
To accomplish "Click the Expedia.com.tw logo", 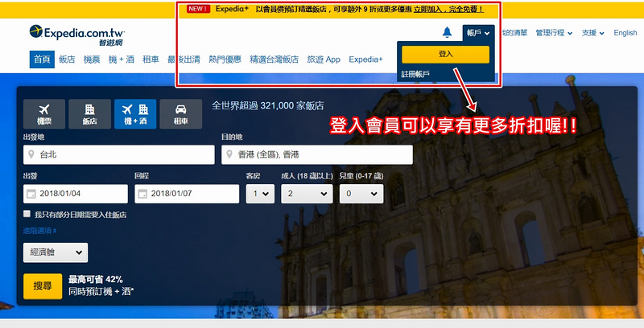I will (x=76, y=35).
